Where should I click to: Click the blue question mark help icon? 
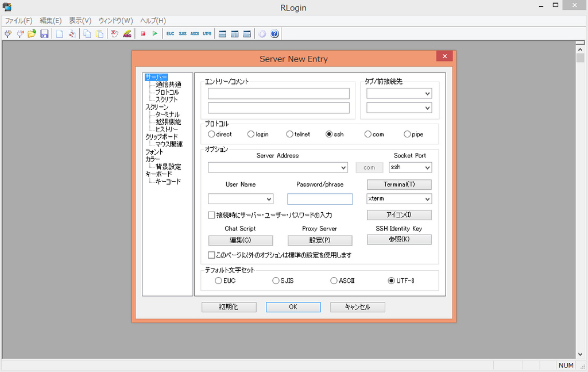pyautogui.click(x=274, y=34)
